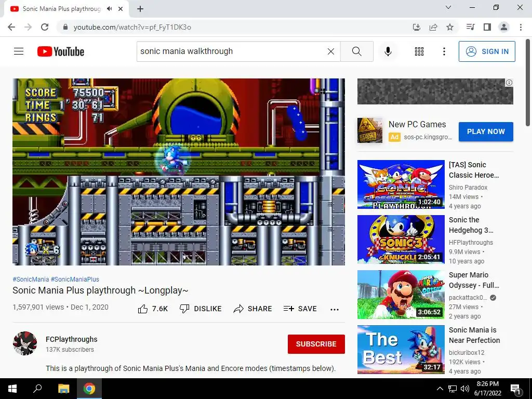Open Windows taskbar search
The width and height of the screenshot is (532, 399).
tap(37, 389)
